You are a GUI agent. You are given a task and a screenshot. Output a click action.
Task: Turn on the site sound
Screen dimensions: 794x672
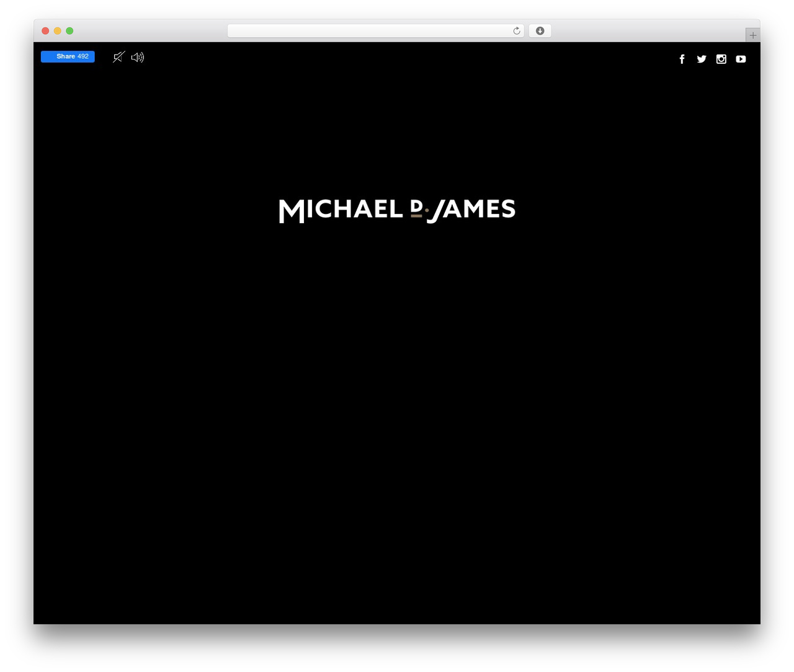tap(138, 57)
